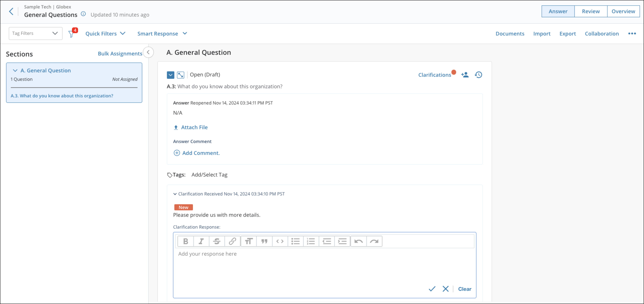Screen dimensions: 644x304
Task: Open the Documents menu
Action: pyautogui.click(x=510, y=33)
